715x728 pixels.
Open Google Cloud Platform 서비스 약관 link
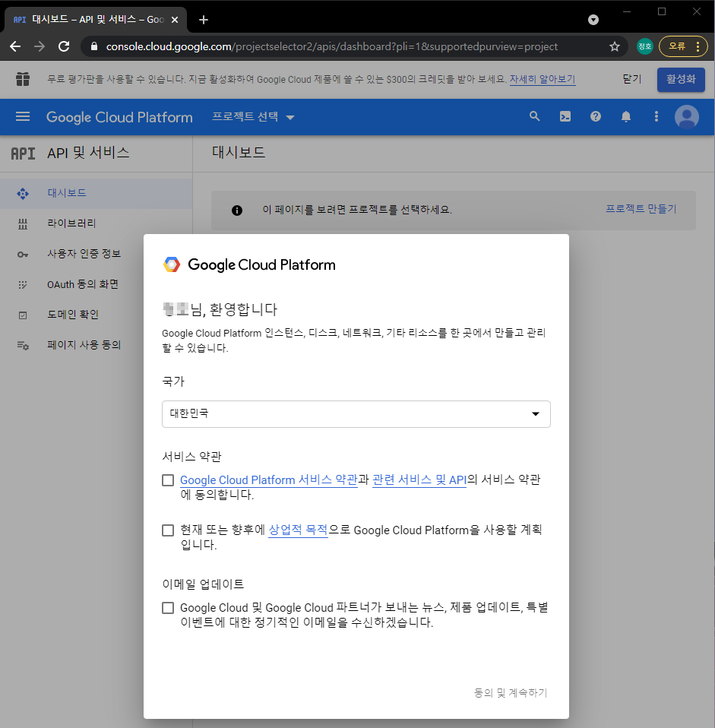[269, 480]
